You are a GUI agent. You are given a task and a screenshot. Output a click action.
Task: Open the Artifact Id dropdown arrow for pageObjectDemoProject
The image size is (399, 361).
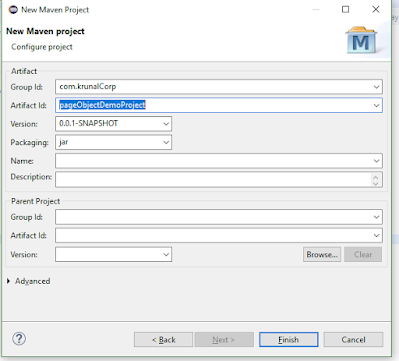point(376,105)
